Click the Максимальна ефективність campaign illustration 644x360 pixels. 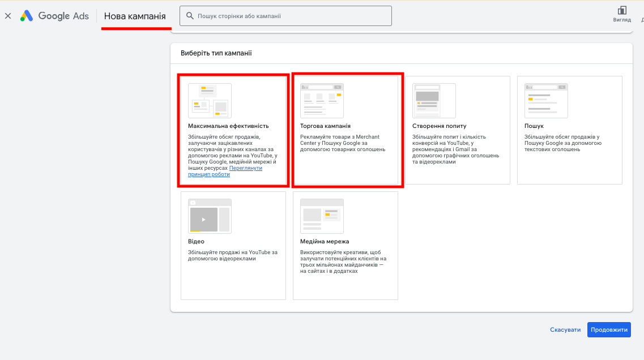pos(210,101)
